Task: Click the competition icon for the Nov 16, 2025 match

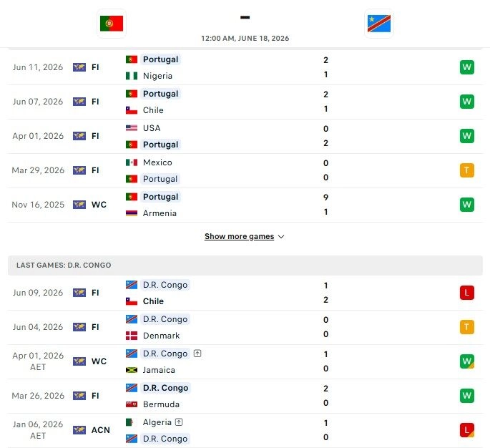Action: tap(79, 205)
